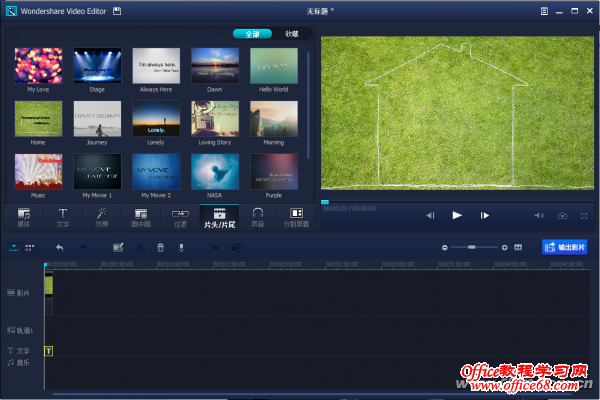Zoom out the timeline
The height and width of the screenshot is (400, 600).
(x=445, y=248)
